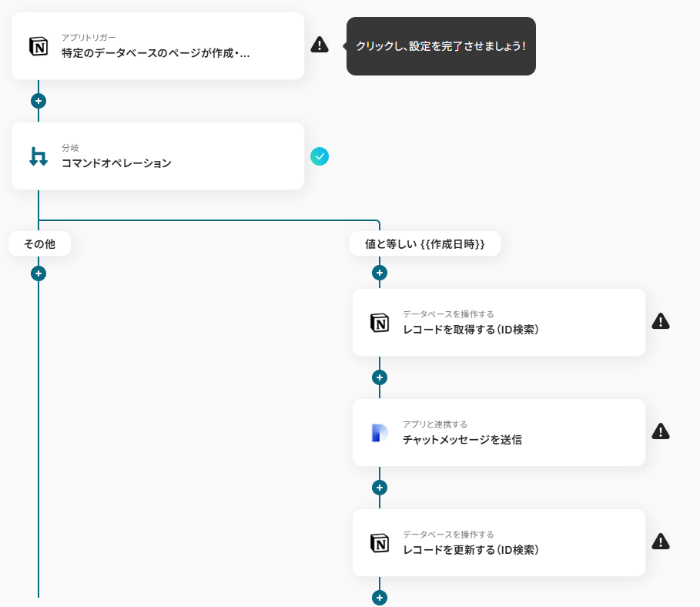Add a step below レコードを取得する card
The image size is (700, 607).
(380, 377)
